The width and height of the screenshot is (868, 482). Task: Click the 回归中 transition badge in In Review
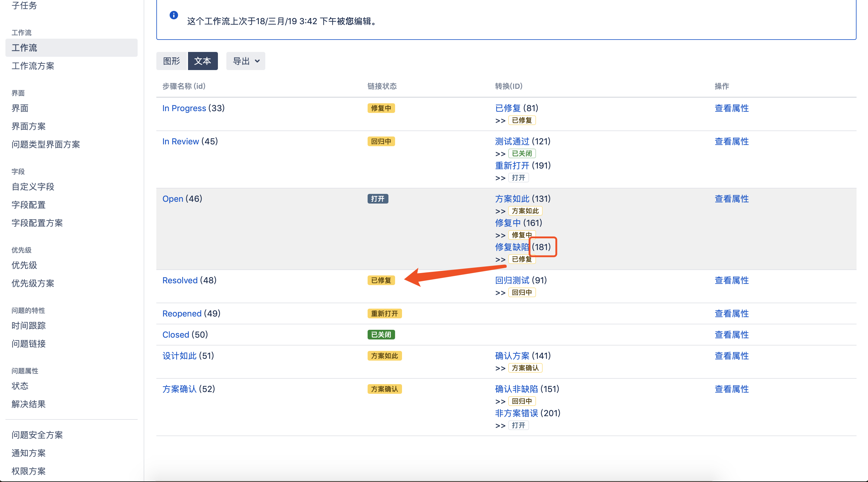coord(380,141)
